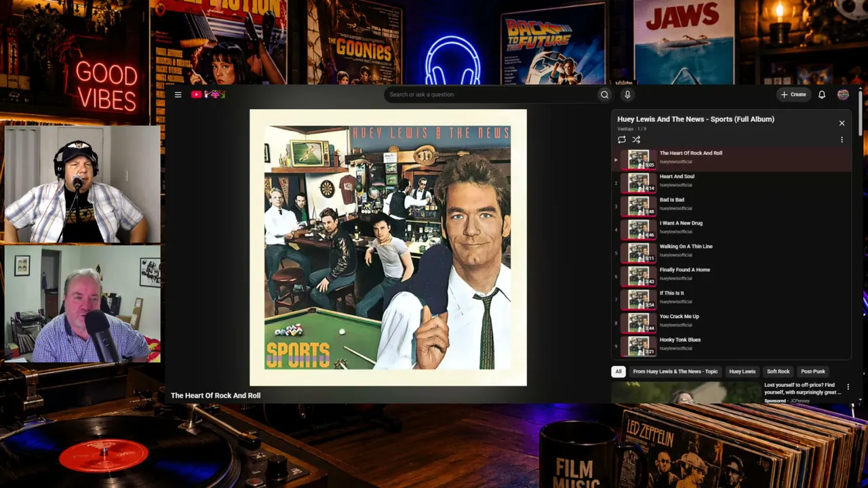This screenshot has height=488, width=868.
Task: Open the playlist header title 'Sports (Full Album)'
Action: coord(696,119)
